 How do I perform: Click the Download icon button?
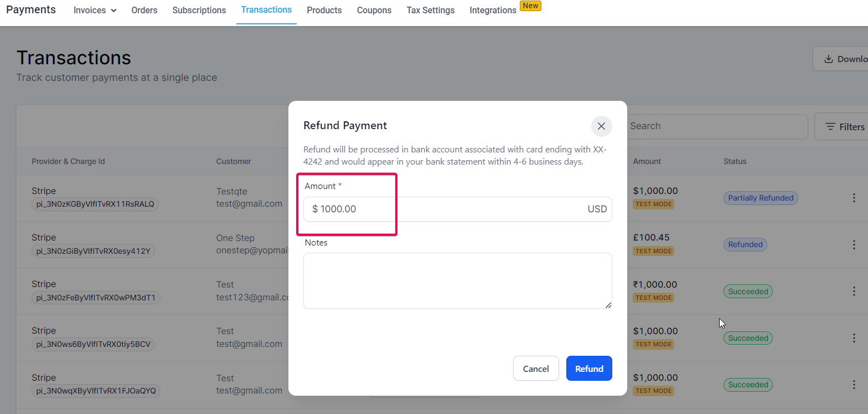click(x=841, y=59)
